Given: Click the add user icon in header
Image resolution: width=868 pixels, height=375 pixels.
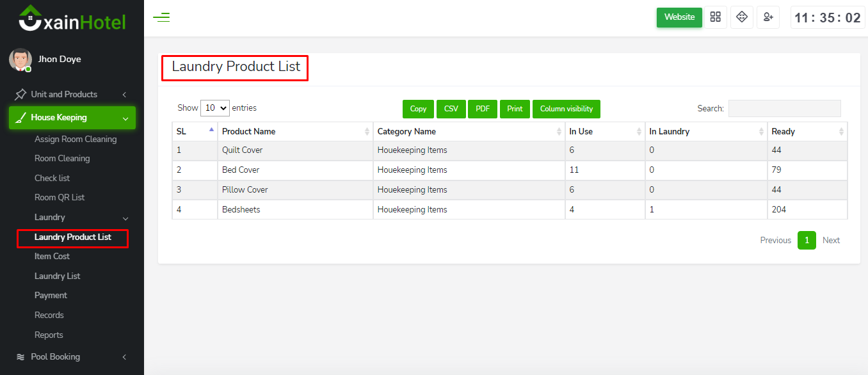Looking at the screenshot, I should [x=768, y=17].
